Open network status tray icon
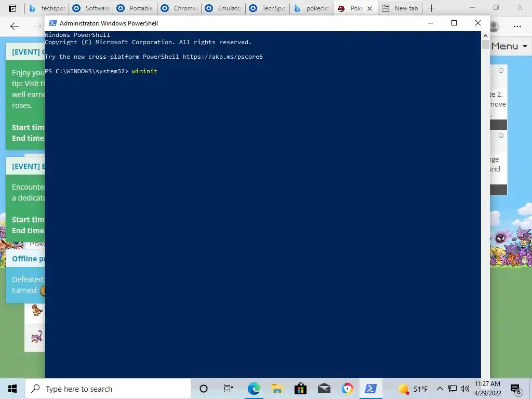Screen dimensions: 532x399 click(x=453, y=389)
